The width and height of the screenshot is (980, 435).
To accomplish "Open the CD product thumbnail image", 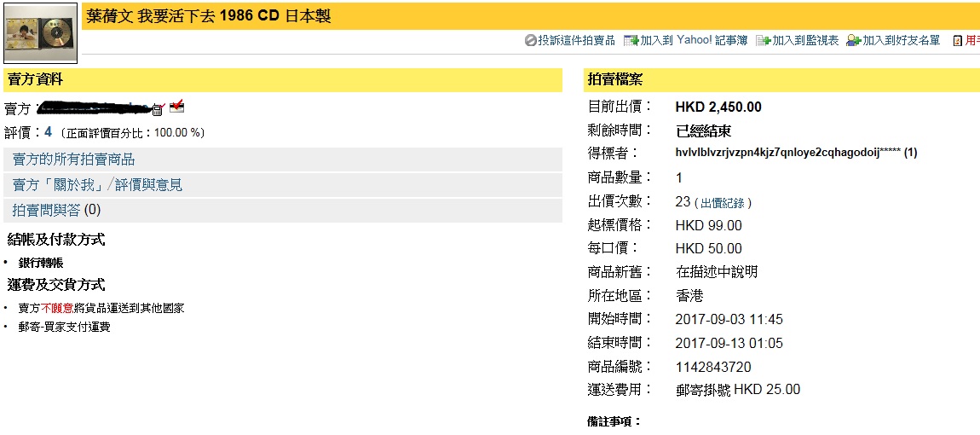I will tap(41, 32).
